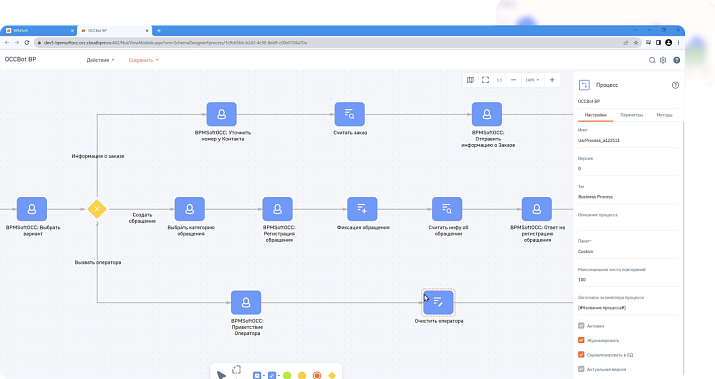Click the yellow exclusive gateway diamond
The image size is (715, 379).
pos(97,209)
